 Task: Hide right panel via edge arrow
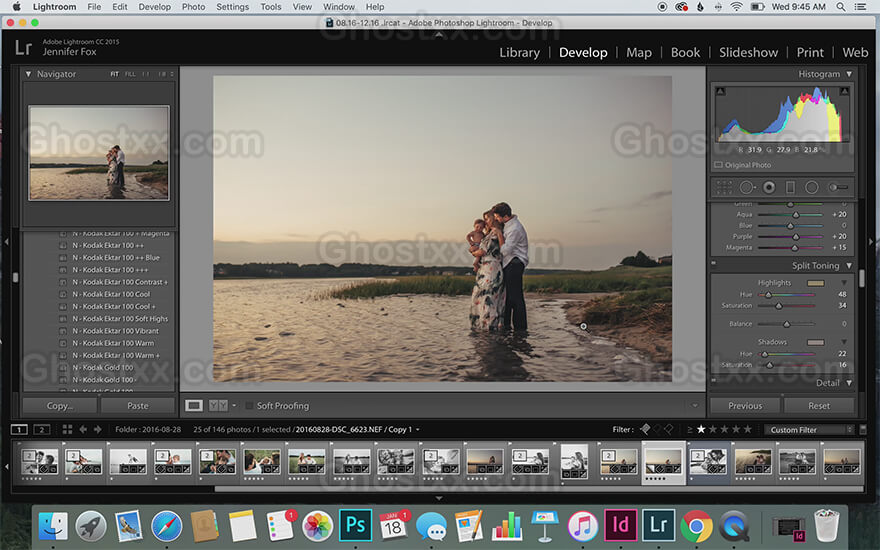click(870, 242)
